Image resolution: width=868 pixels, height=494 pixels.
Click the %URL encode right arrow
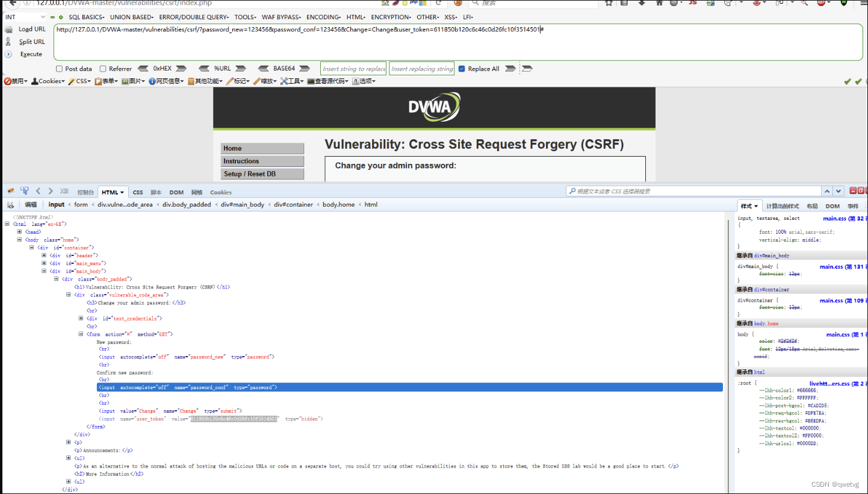tap(241, 69)
